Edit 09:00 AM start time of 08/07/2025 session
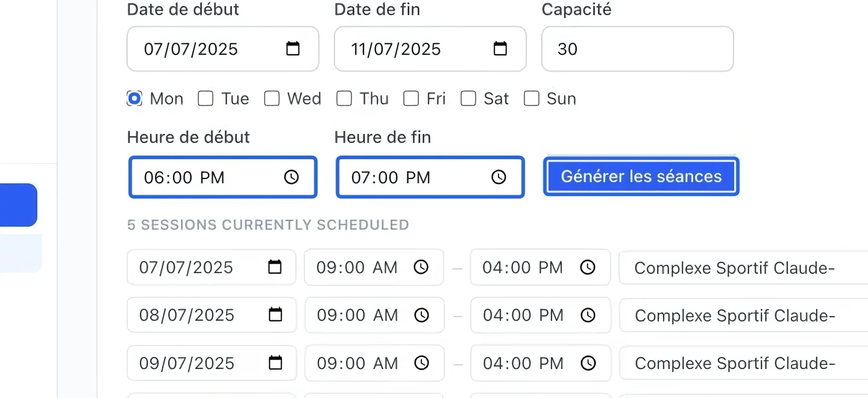This screenshot has height=398, width=868. coord(374,315)
